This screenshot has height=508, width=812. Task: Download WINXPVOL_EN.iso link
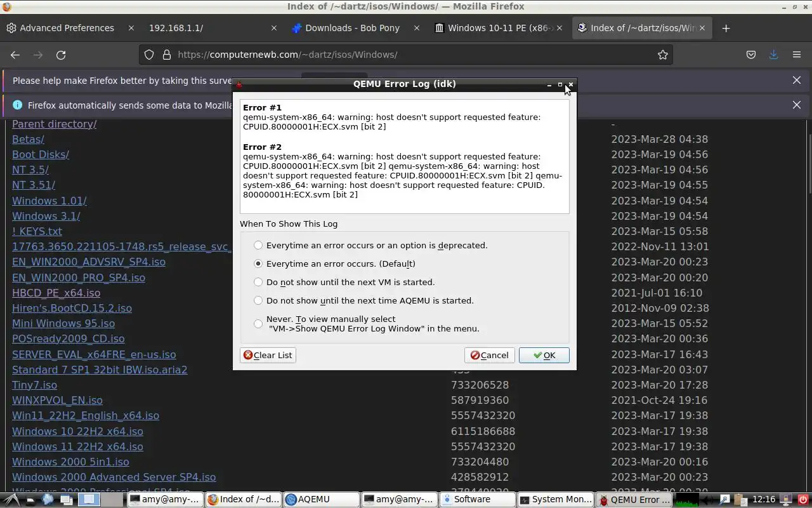[x=57, y=400]
